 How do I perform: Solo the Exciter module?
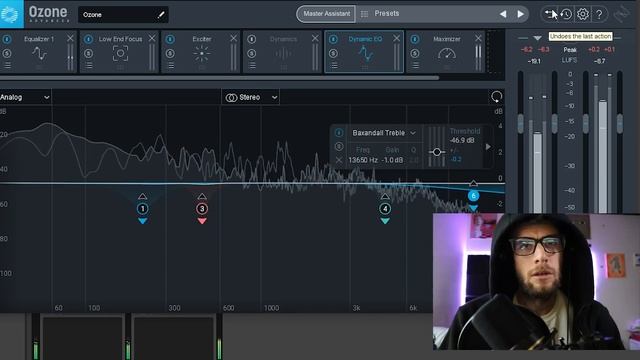pos(170,53)
